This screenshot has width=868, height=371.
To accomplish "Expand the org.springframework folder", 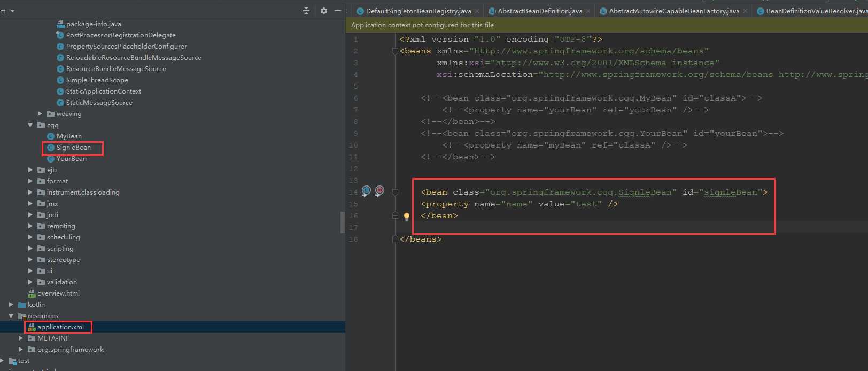I will pyautogui.click(x=21, y=350).
